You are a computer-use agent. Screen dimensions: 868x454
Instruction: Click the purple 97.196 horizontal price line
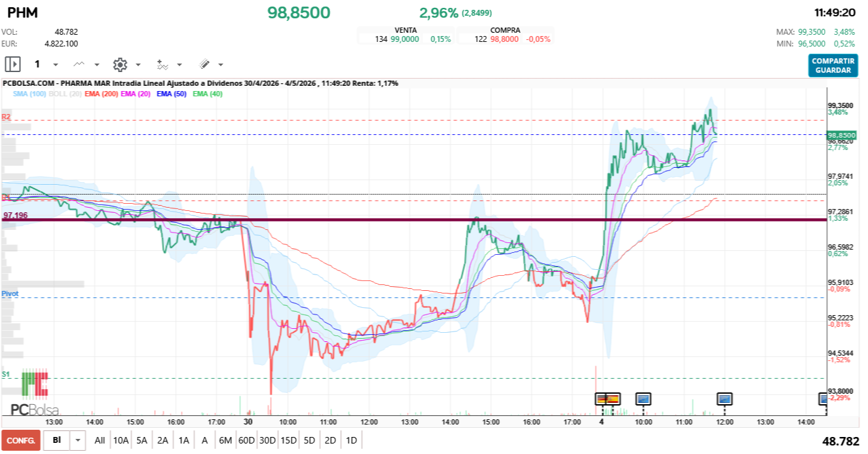tap(413, 219)
